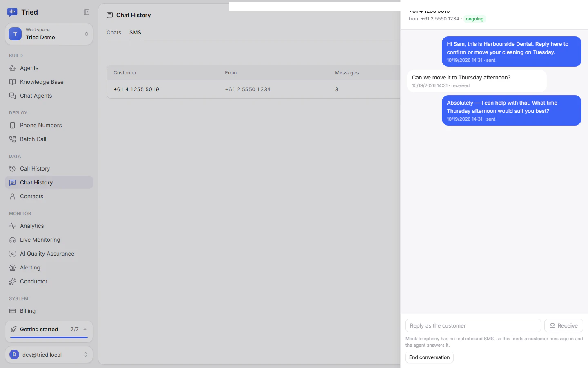Click the messages count 3 cell
This screenshot has height=368, width=588.
336,89
